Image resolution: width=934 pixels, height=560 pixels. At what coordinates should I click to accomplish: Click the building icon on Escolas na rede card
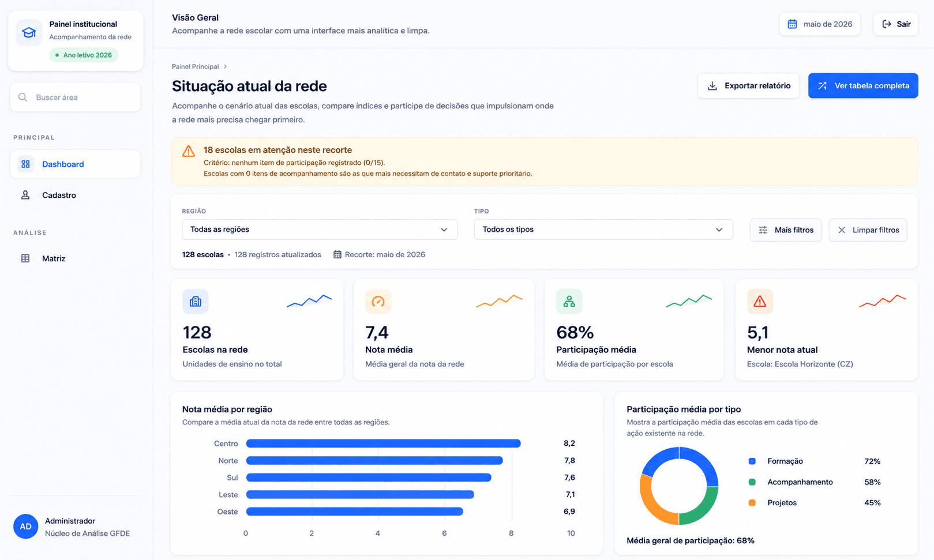pyautogui.click(x=196, y=301)
